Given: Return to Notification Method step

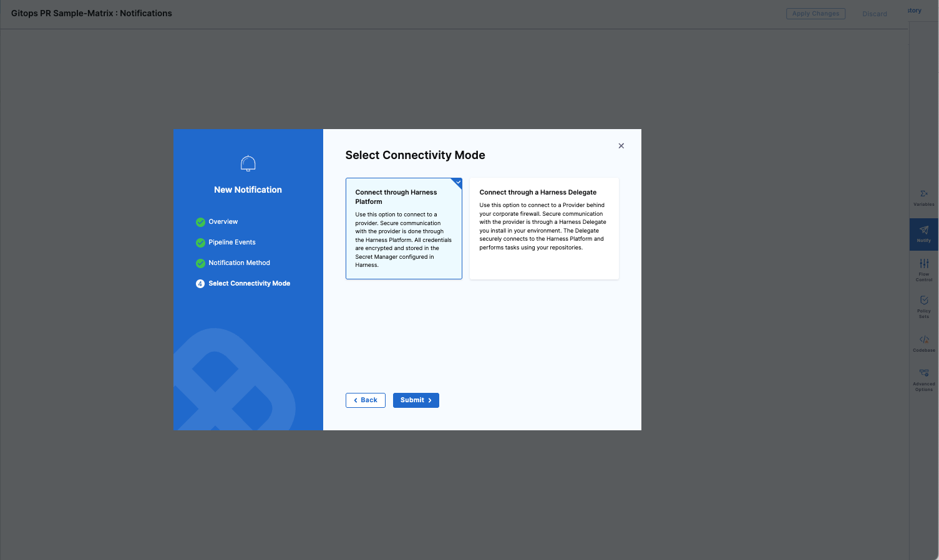Looking at the screenshot, I should point(239,263).
